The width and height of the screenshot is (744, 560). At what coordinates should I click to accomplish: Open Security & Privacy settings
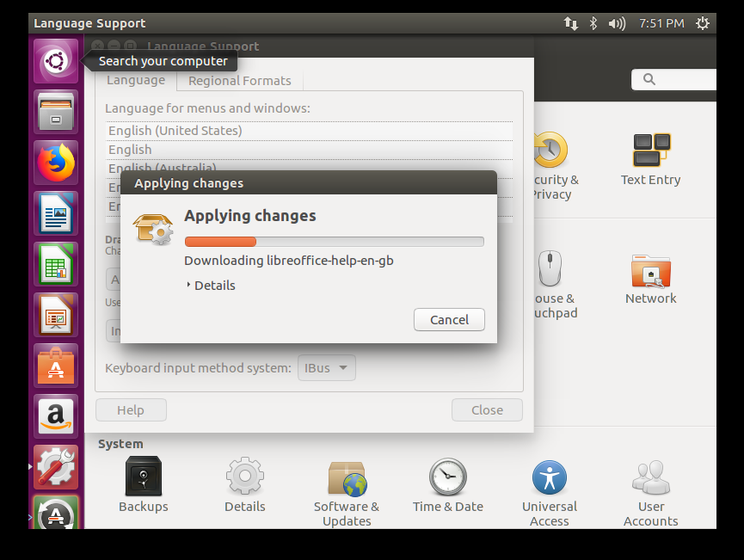[x=556, y=166]
